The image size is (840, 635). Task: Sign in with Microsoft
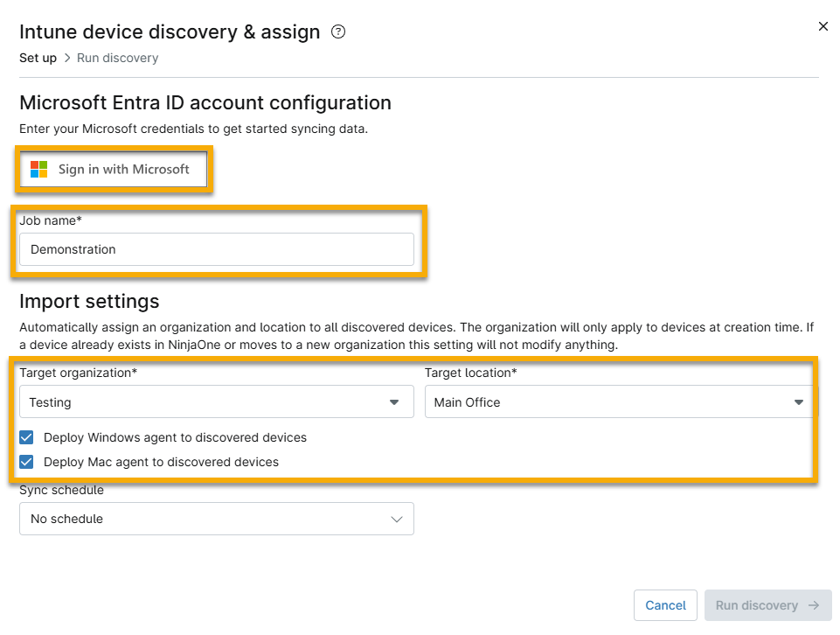click(x=114, y=170)
